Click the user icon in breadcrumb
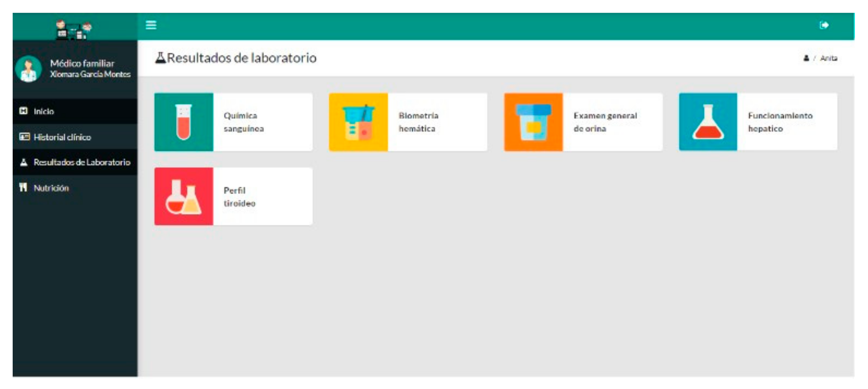The width and height of the screenshot is (868, 389). pyautogui.click(x=806, y=58)
